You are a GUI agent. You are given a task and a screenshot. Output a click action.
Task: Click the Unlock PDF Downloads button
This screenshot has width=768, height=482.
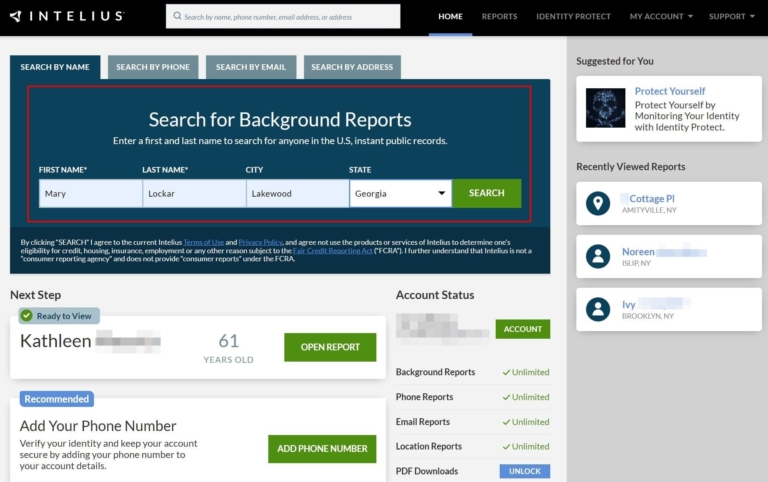click(x=524, y=471)
